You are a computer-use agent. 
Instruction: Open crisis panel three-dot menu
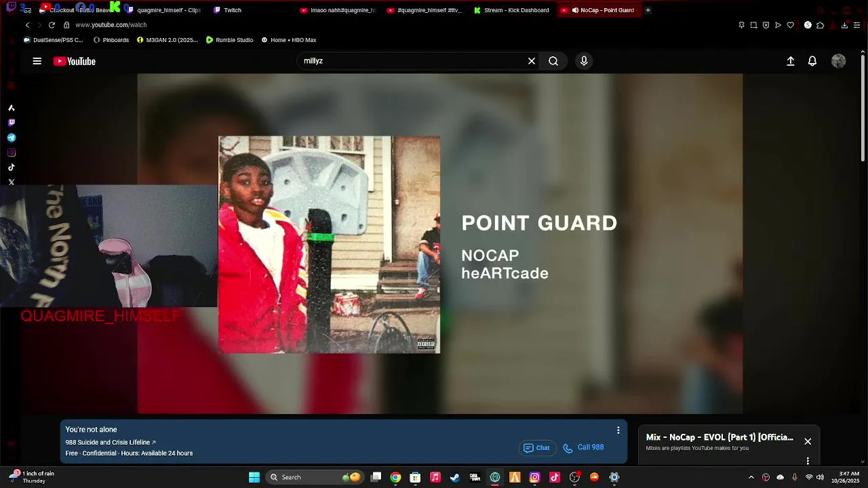(x=618, y=430)
